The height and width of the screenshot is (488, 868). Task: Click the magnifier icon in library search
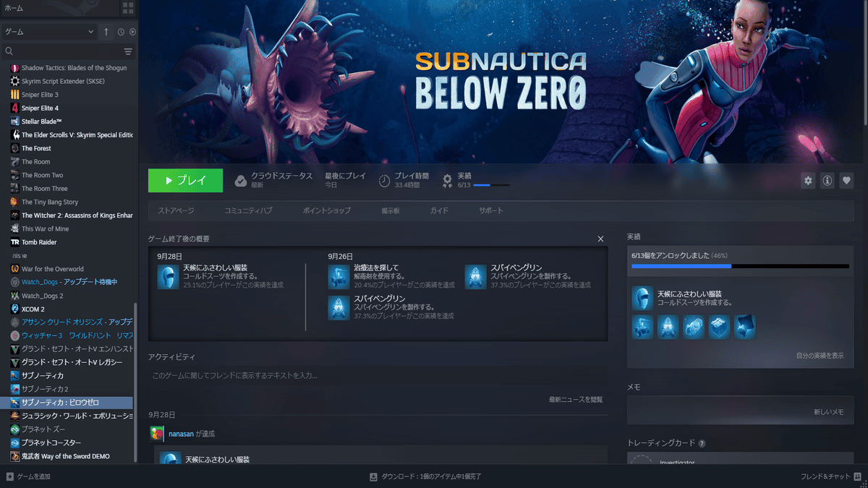pos(9,51)
